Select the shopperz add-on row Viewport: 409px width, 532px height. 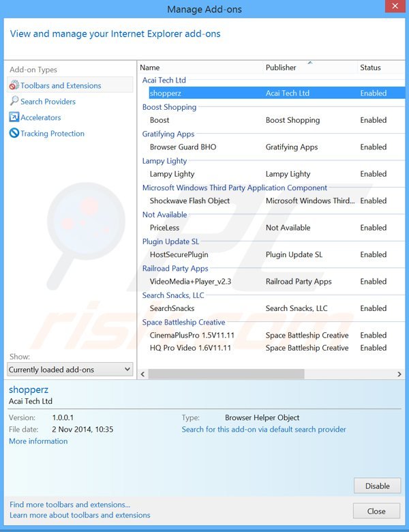277,93
